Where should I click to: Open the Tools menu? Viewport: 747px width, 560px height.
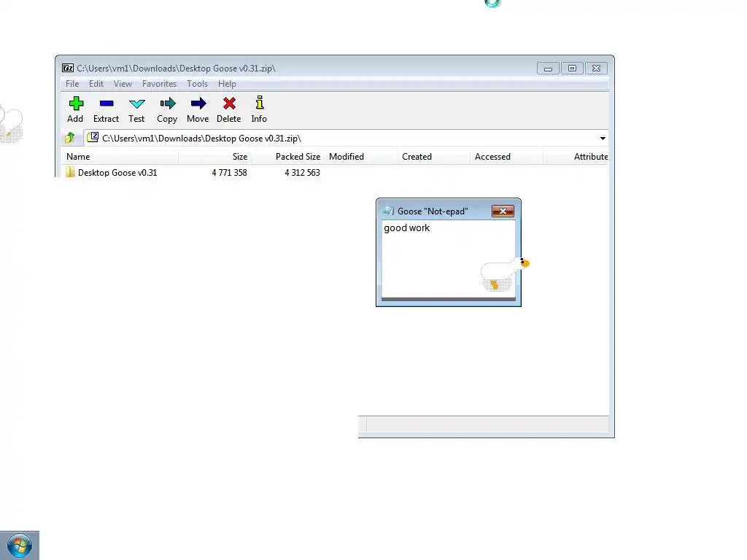coord(197,84)
